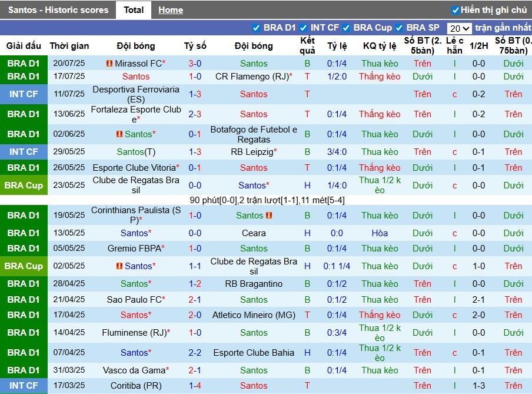Click odds 3/4:0 for RB Leipzig match
Image resolution: width=532 pixels, height=394 pixels.
[337, 152]
